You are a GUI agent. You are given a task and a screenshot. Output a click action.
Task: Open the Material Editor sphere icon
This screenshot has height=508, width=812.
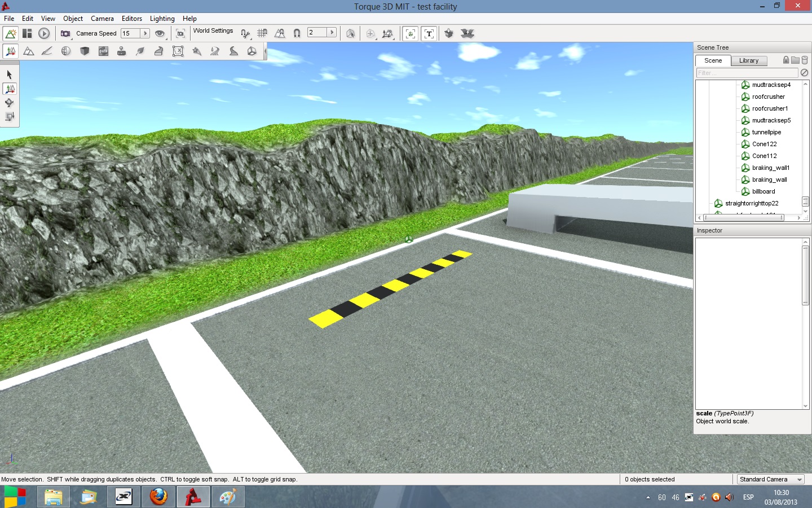click(66, 51)
